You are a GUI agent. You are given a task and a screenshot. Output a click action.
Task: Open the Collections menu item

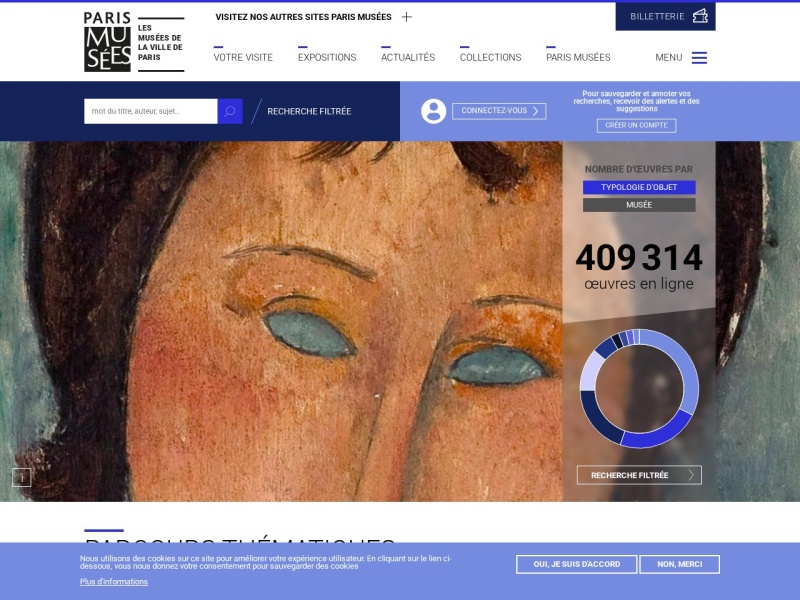click(490, 57)
